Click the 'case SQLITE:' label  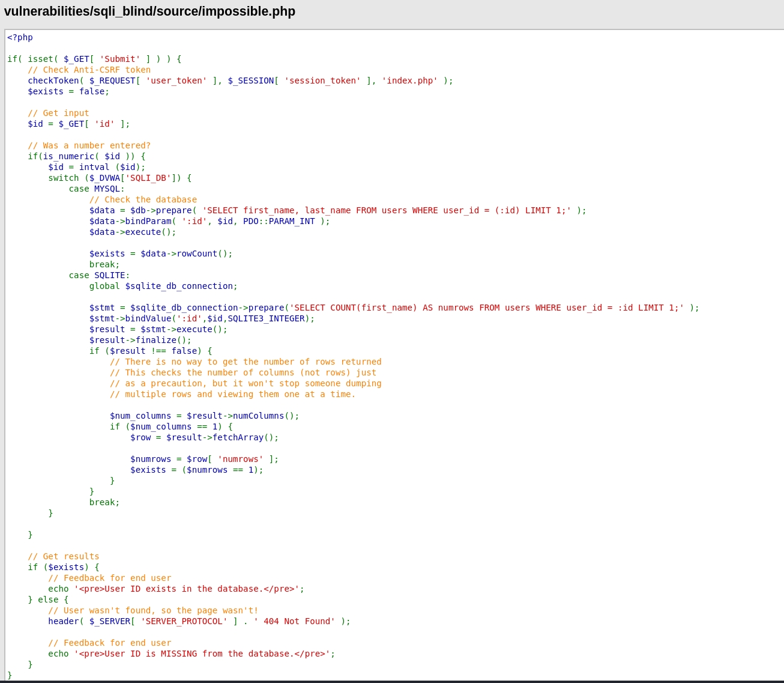(99, 275)
